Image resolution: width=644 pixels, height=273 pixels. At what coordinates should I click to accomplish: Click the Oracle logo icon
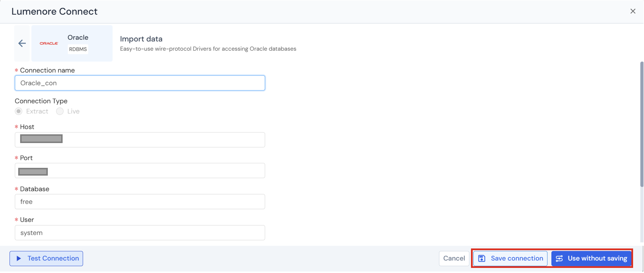tap(49, 43)
